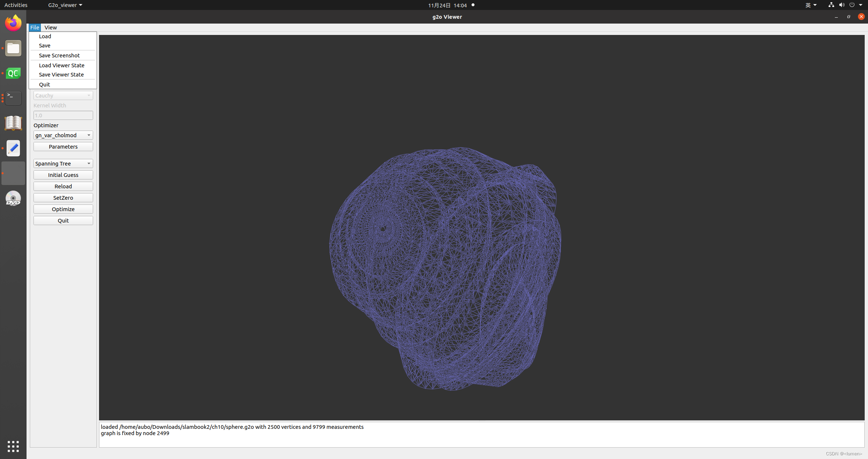Open the View menu
Image resolution: width=868 pixels, height=459 pixels.
[50, 28]
